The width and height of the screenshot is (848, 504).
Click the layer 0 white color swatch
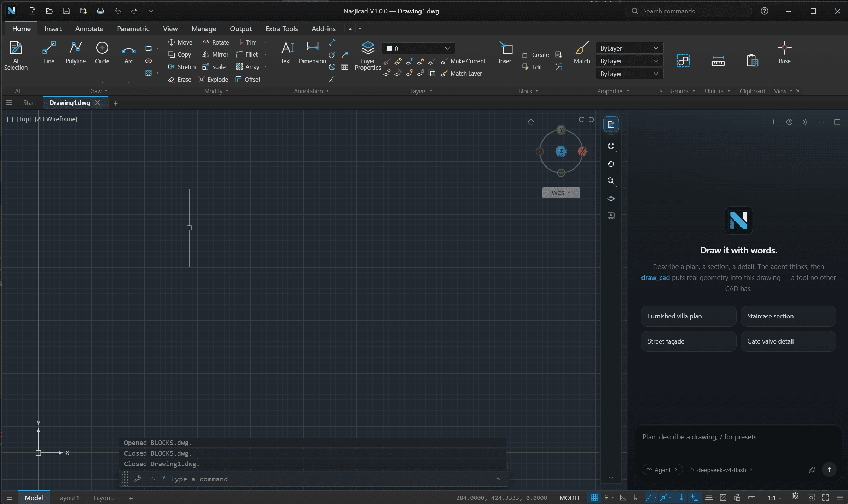[389, 48]
